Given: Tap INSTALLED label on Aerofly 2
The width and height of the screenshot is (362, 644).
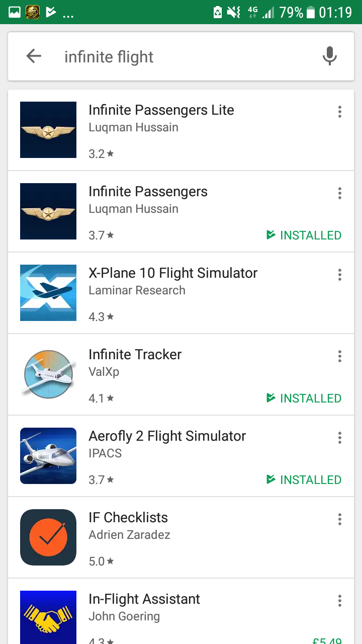Looking at the screenshot, I should [x=304, y=480].
